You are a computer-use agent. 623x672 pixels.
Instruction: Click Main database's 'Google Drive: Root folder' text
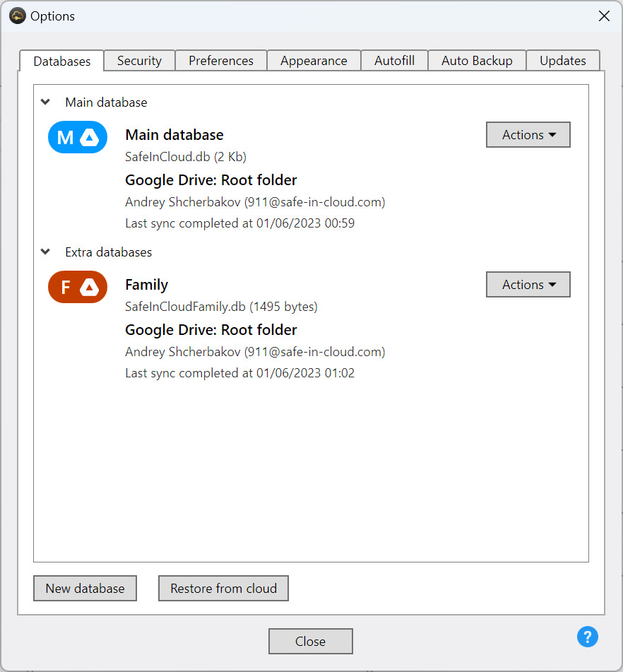(x=210, y=180)
